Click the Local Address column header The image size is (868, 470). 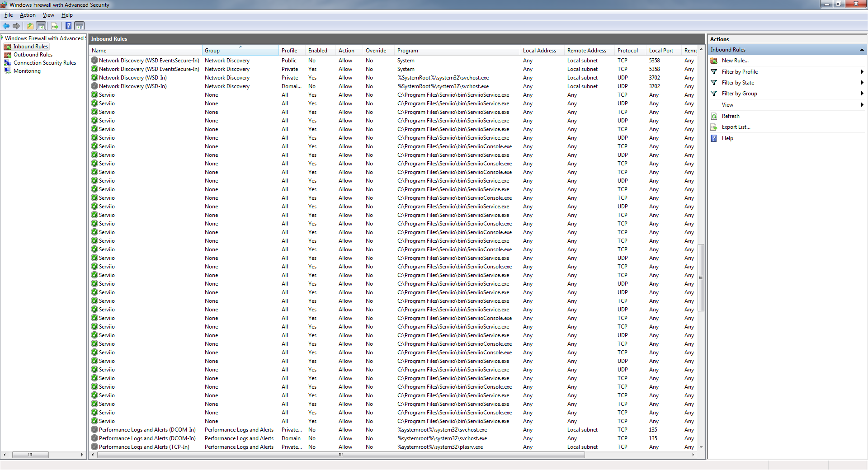point(542,51)
